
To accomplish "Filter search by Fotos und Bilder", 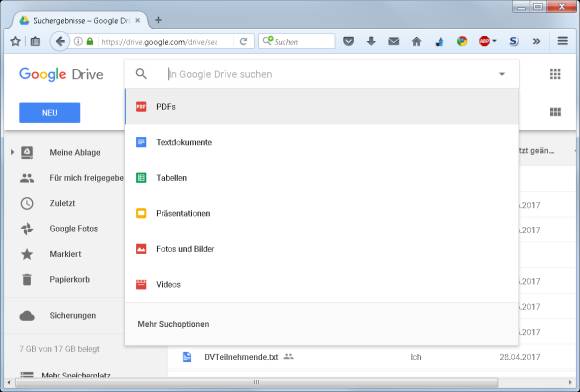I will (322, 249).
